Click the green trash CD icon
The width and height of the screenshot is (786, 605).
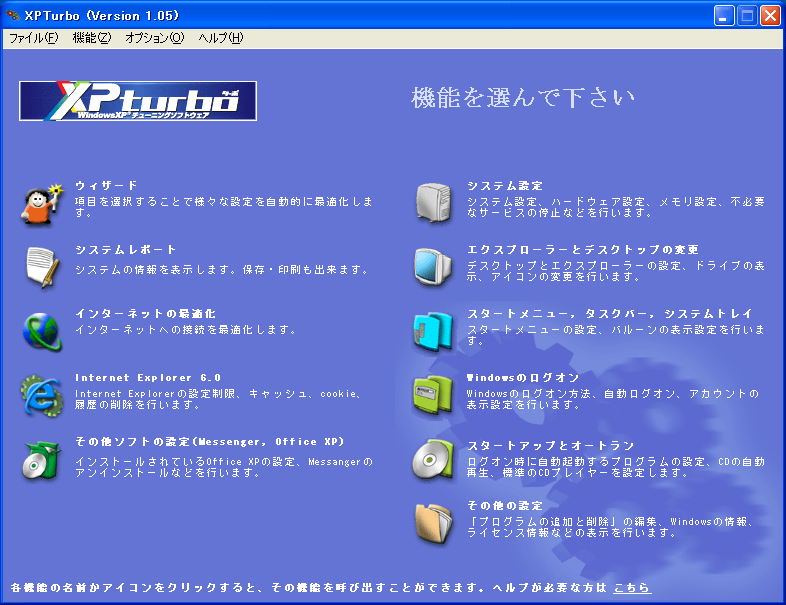tap(42, 460)
